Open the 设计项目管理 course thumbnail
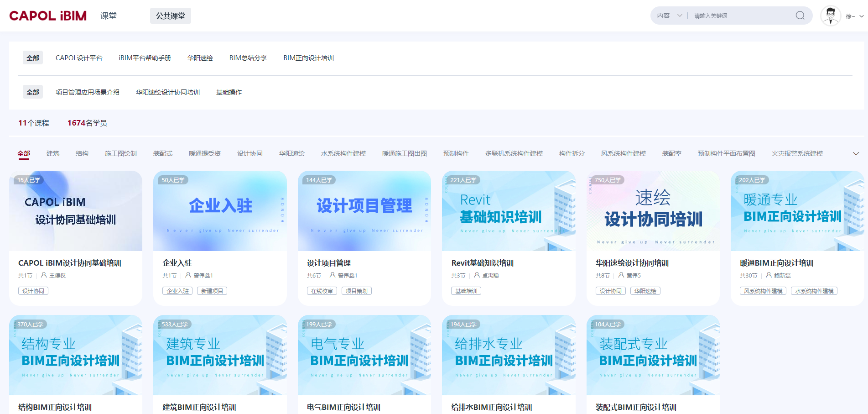 [x=364, y=211]
